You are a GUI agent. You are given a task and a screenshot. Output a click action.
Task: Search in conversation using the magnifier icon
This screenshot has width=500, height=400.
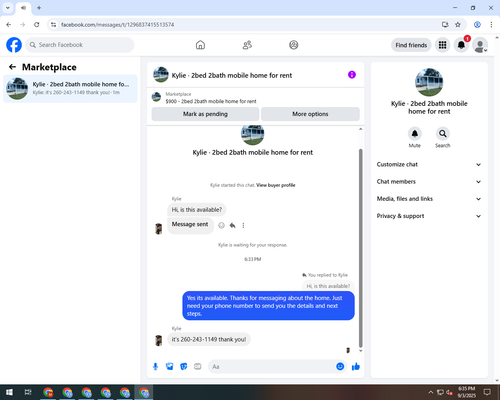(x=443, y=134)
